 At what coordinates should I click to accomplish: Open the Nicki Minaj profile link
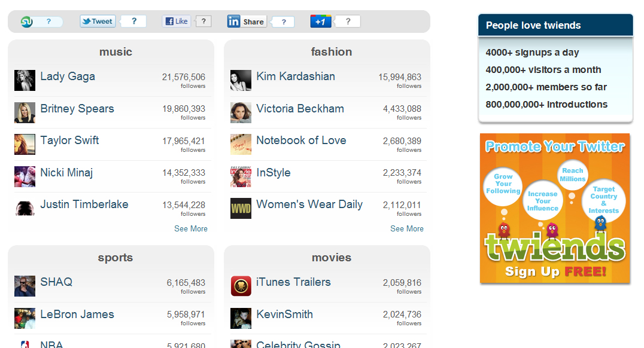(x=66, y=173)
